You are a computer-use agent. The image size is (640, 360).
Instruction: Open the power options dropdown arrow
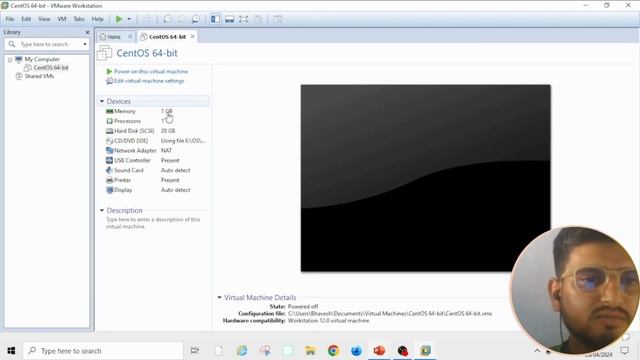pyautogui.click(x=129, y=19)
